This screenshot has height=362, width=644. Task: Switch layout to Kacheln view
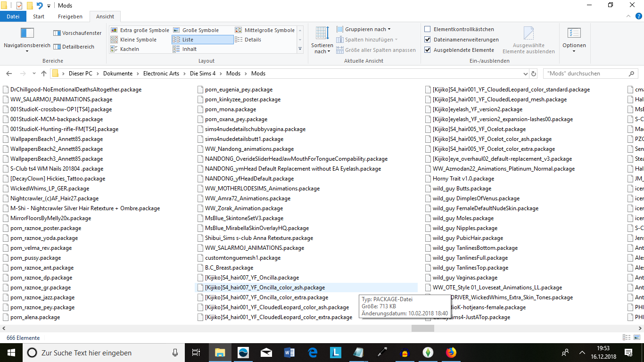pos(125,49)
